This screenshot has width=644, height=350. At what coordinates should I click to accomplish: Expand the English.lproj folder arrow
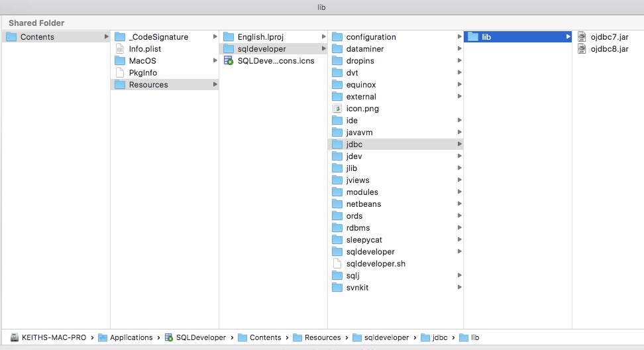pyautogui.click(x=323, y=36)
